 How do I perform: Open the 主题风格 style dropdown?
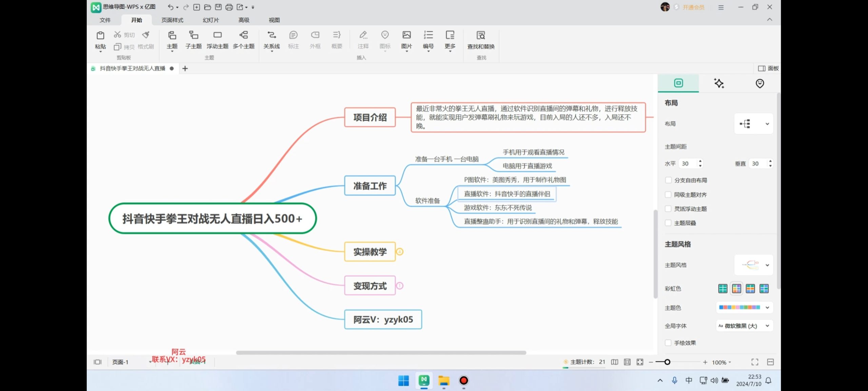[x=754, y=265]
